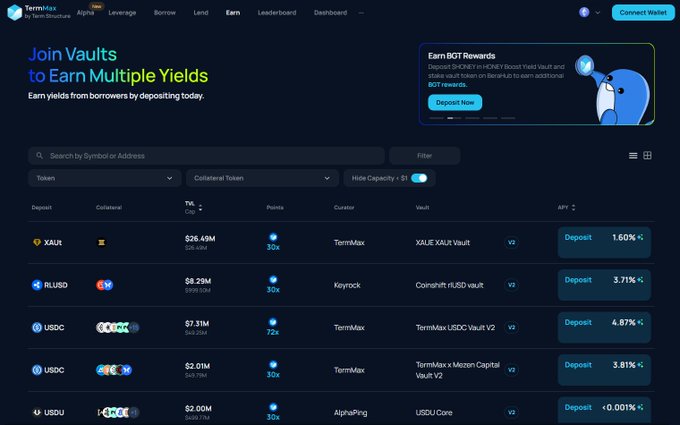Click points badge in Mezen Capital row
This screenshot has height=425, width=680.
pyautogui.click(x=273, y=365)
